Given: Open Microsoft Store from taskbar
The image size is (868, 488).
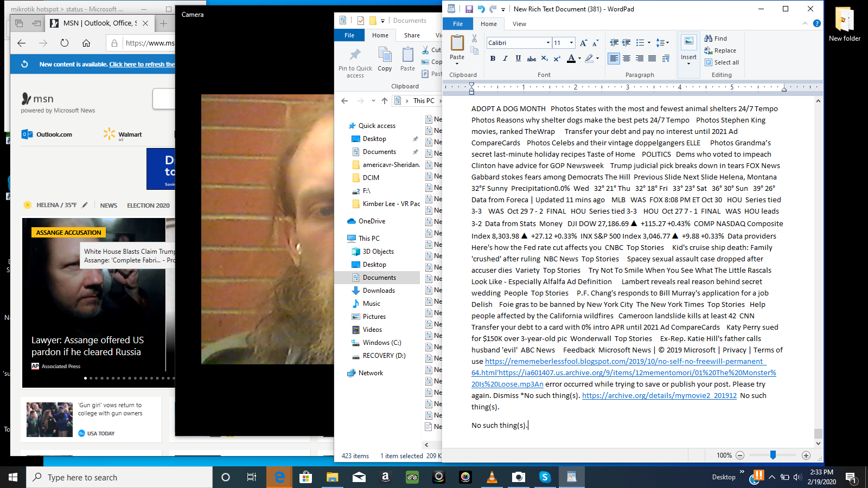Looking at the screenshot, I should (306, 477).
